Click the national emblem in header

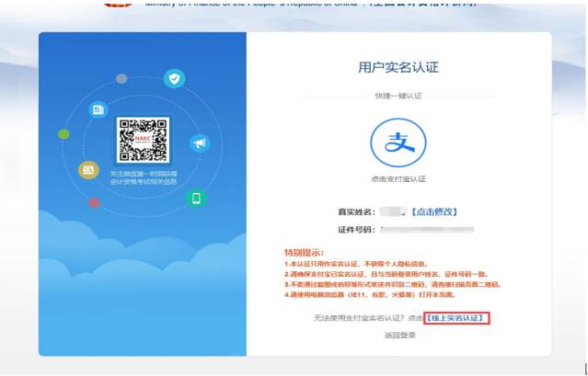point(118,4)
